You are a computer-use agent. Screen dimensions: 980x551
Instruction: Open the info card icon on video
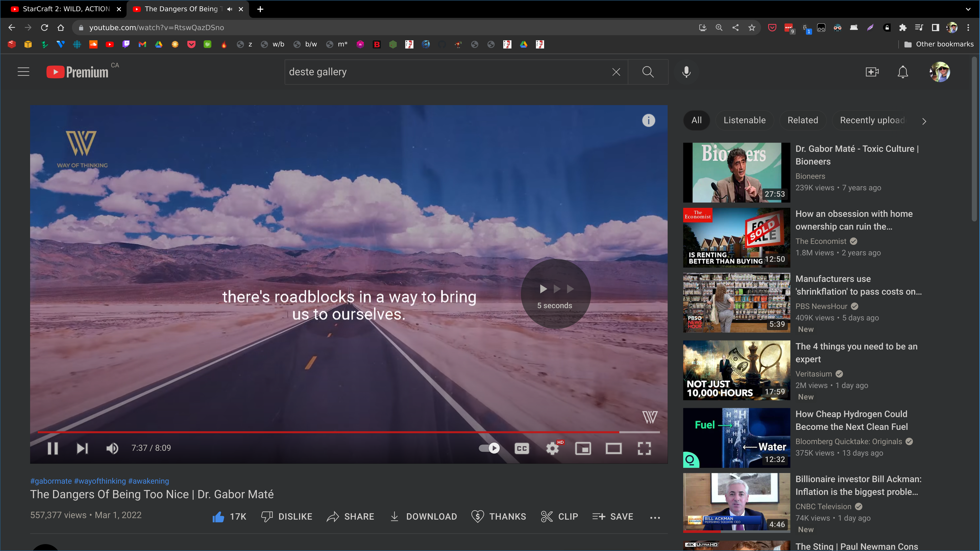(649, 121)
